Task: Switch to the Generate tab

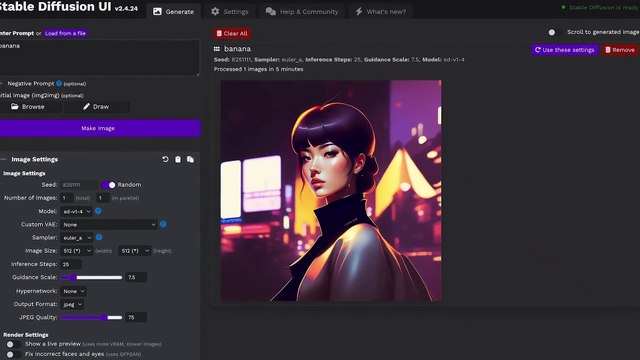Action: [173, 11]
